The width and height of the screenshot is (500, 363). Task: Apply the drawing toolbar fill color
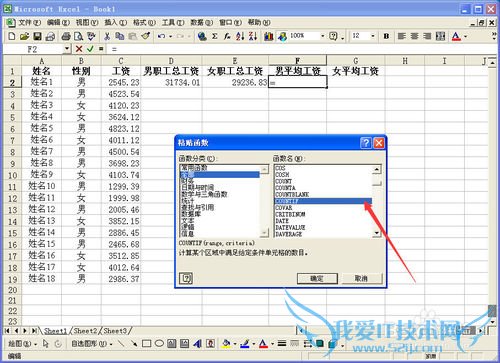[226, 343]
